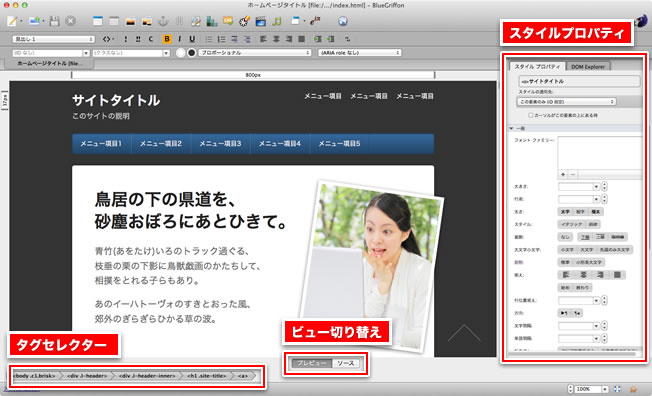Screen dimensions: 652x396
Task: Select なし text decoration option
Action: point(565,237)
